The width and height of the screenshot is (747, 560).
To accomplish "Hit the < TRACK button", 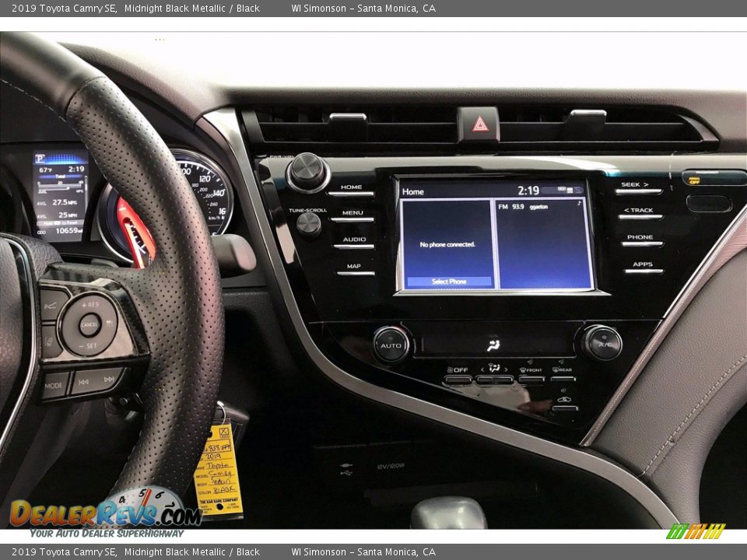I will point(640,213).
